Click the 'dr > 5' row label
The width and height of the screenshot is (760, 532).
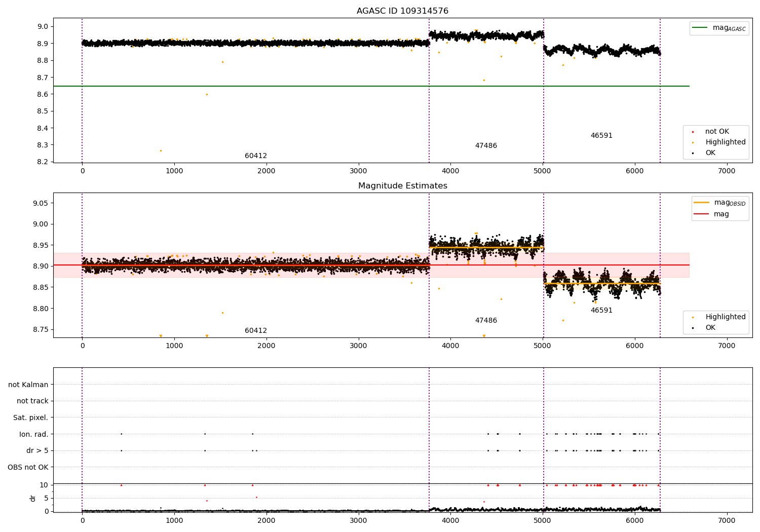coord(37,450)
